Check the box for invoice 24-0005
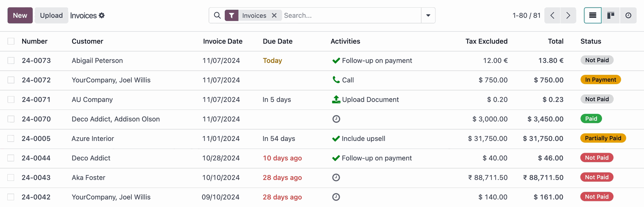Viewport: 644px width, 207px height. tap(11, 139)
